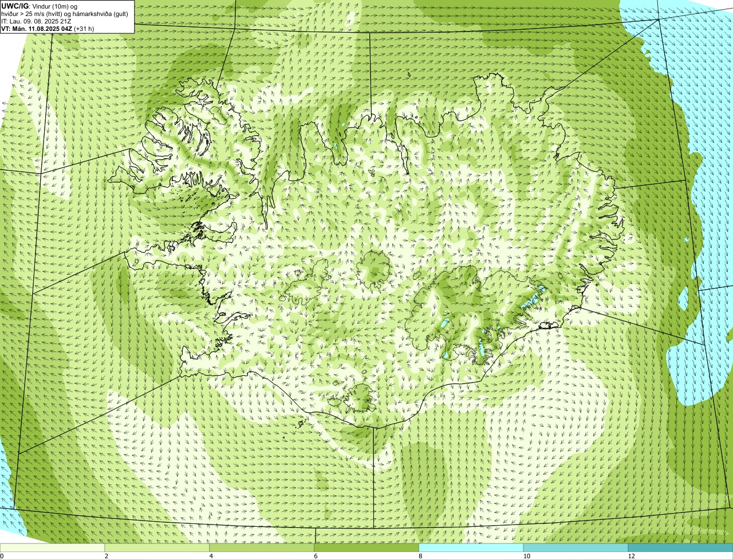Click the pale 0–2 legend color segment

53,548
